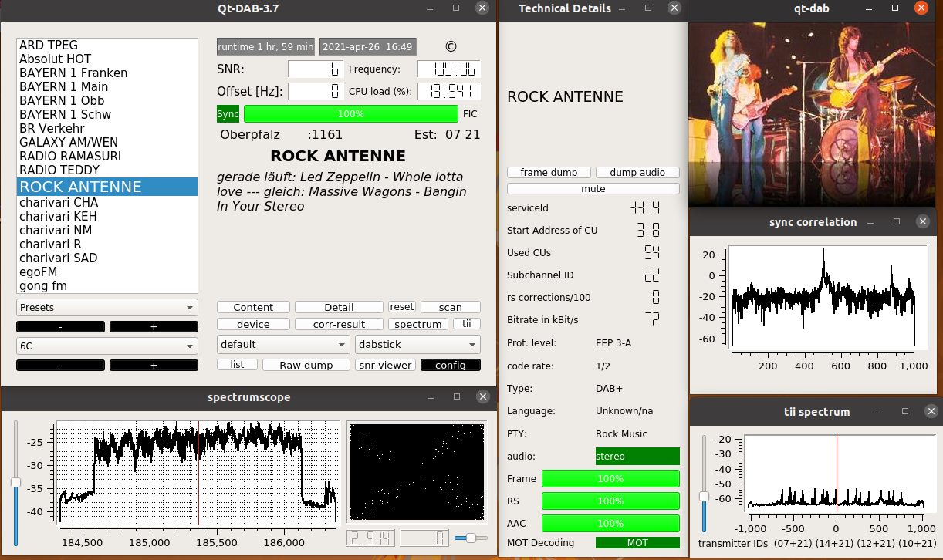
Task: Click the stereo audio indicator
Action: [x=637, y=456]
